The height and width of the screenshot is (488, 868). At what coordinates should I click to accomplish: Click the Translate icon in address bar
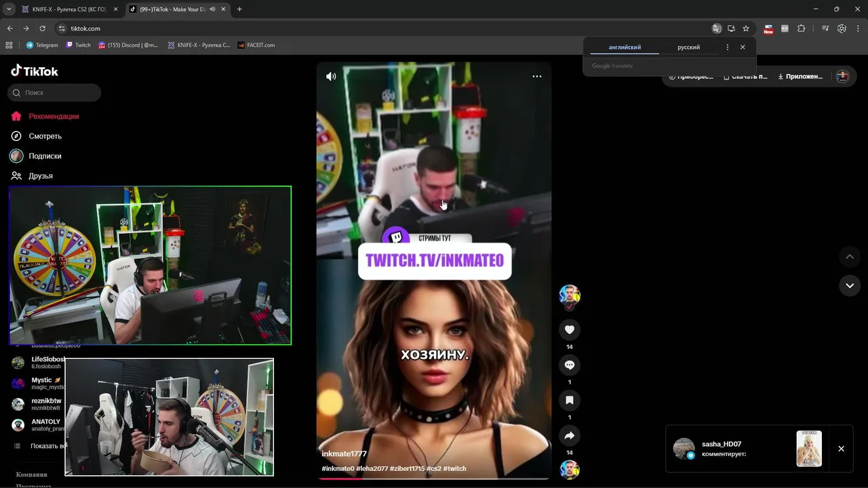(x=717, y=28)
